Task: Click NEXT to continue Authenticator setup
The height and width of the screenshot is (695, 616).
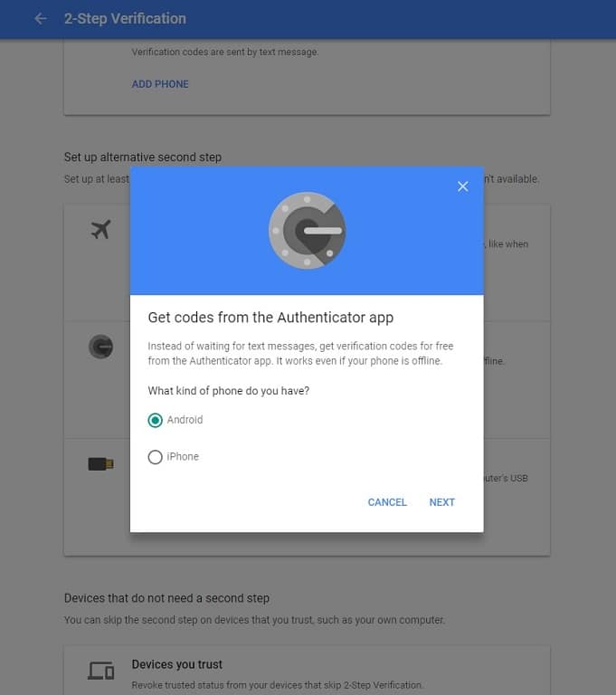Action: click(x=441, y=502)
